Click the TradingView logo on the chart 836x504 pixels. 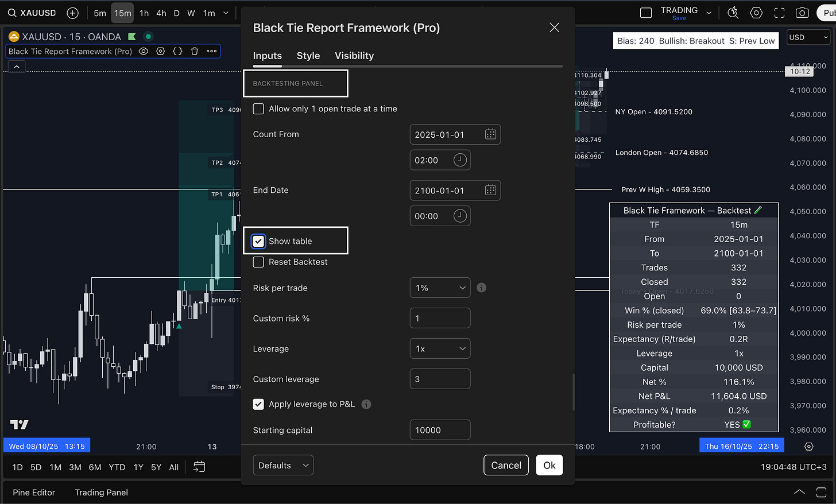pos(19,425)
